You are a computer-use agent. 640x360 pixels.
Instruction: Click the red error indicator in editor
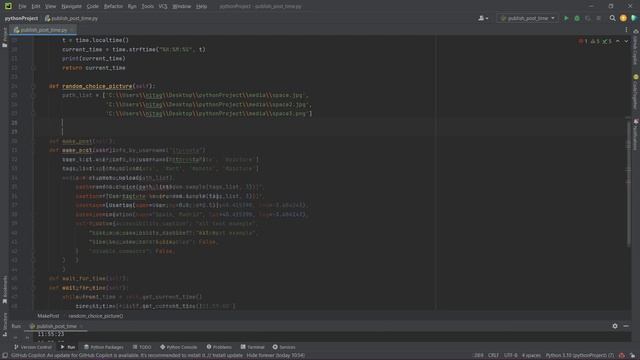coord(583,41)
